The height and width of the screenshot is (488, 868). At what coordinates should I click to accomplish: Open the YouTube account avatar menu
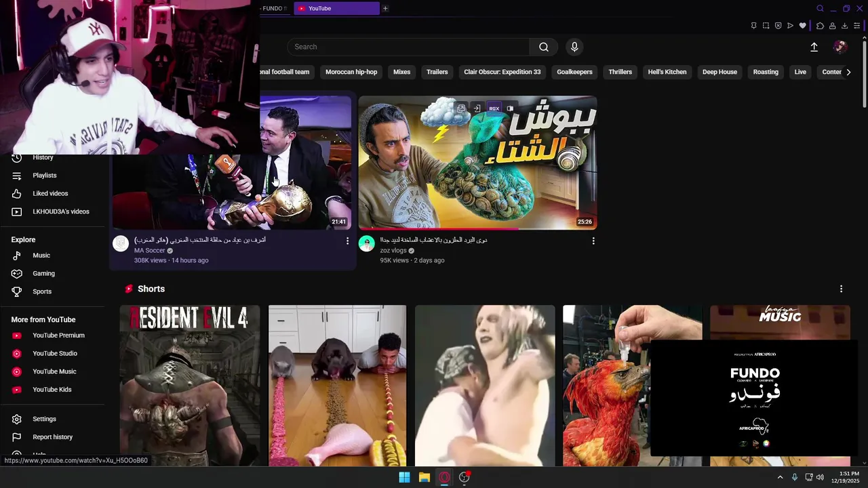click(x=840, y=47)
